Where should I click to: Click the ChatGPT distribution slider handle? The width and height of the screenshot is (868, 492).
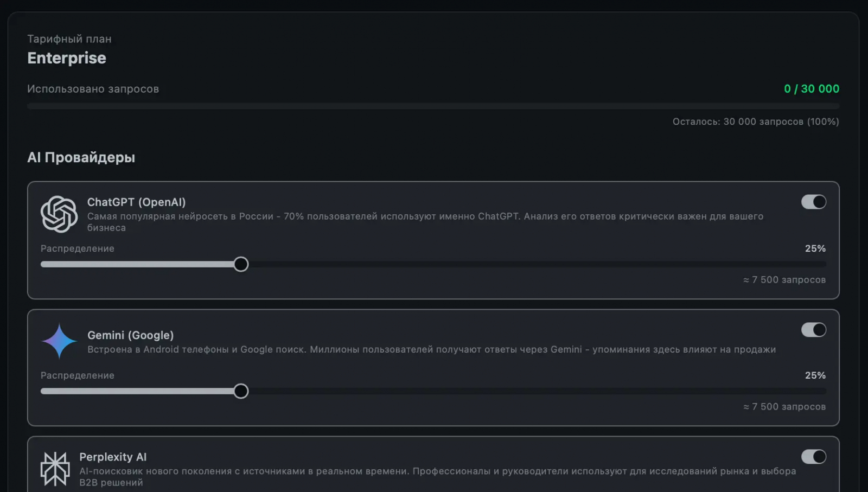[241, 264]
